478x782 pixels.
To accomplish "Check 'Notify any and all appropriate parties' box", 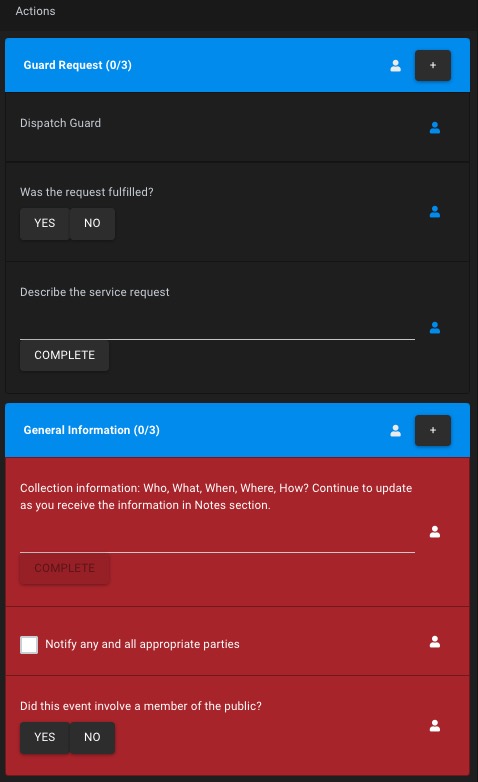I will click(29, 644).
